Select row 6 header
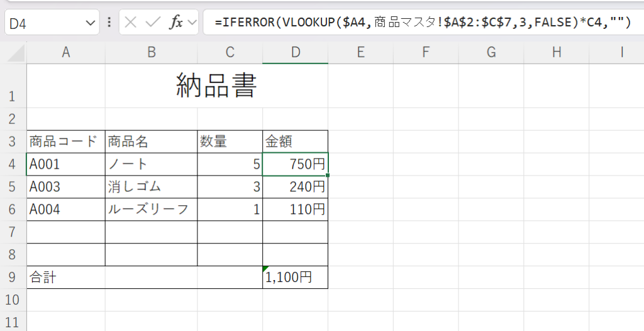 click(13, 210)
